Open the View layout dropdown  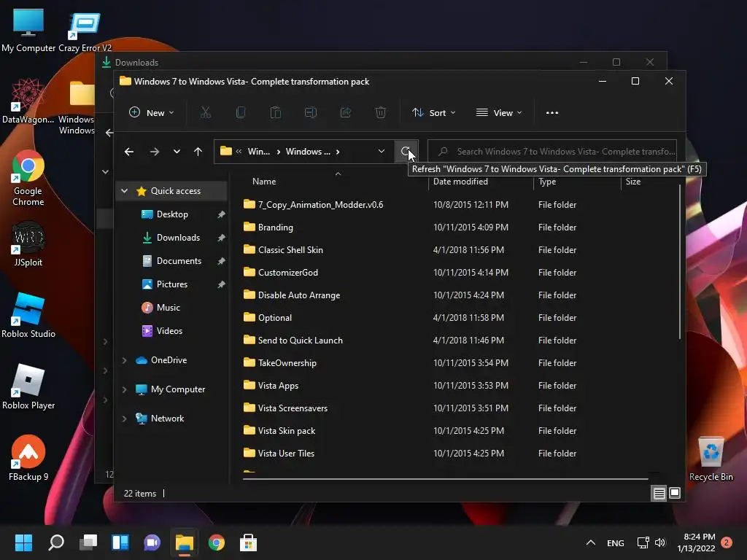coord(499,113)
